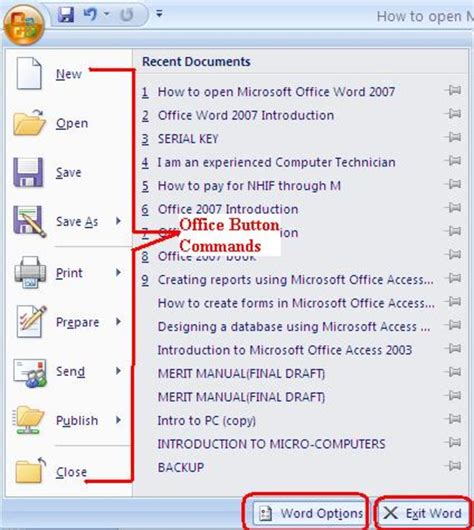This screenshot has height=530, width=474.
Task: Open 'Introduction to Microsoft Office Access 2003'
Action: [285, 350]
